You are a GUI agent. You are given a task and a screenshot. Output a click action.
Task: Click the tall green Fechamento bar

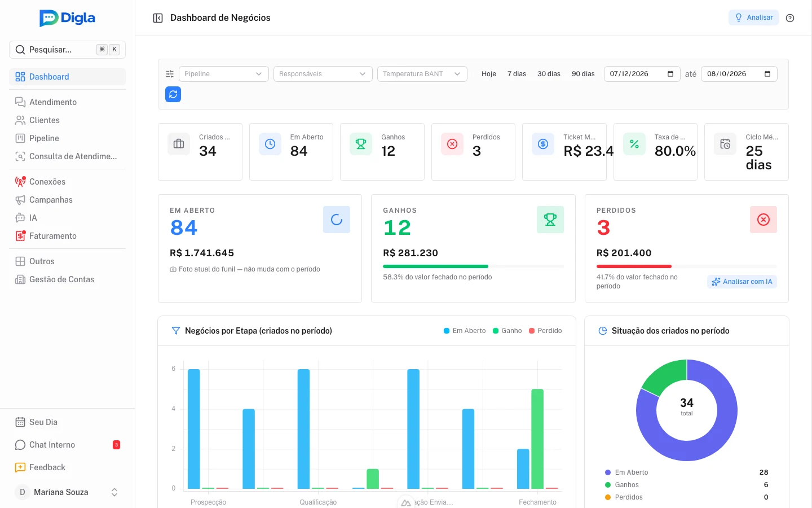point(537,439)
